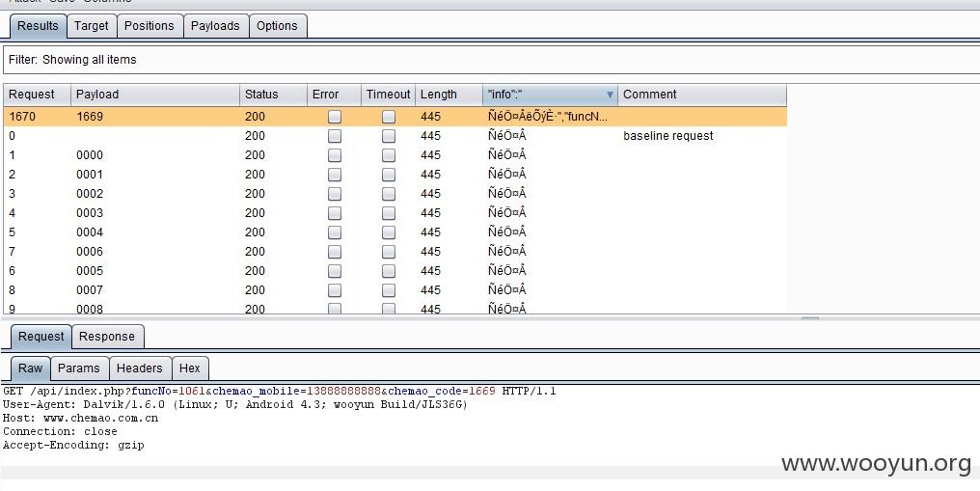Image resolution: width=980 pixels, height=491 pixels.
Task: Toggle Timeout checkbox for payload 0005
Action: 389,271
